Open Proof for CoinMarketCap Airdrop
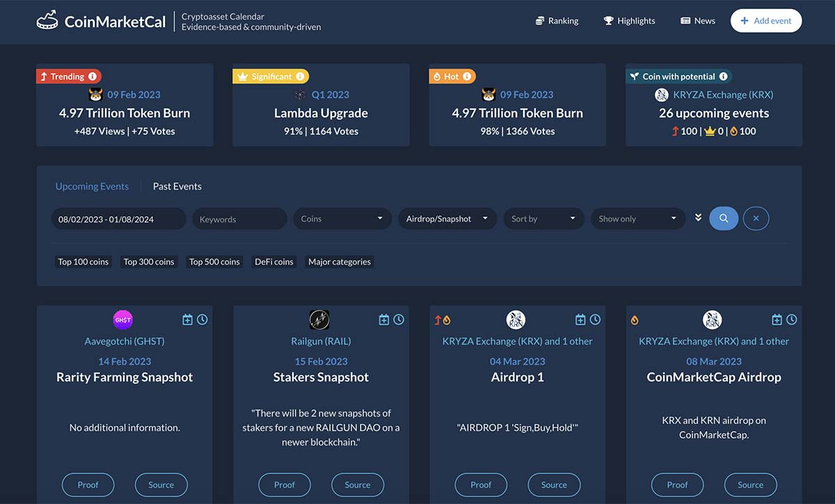835x504 pixels. (678, 485)
